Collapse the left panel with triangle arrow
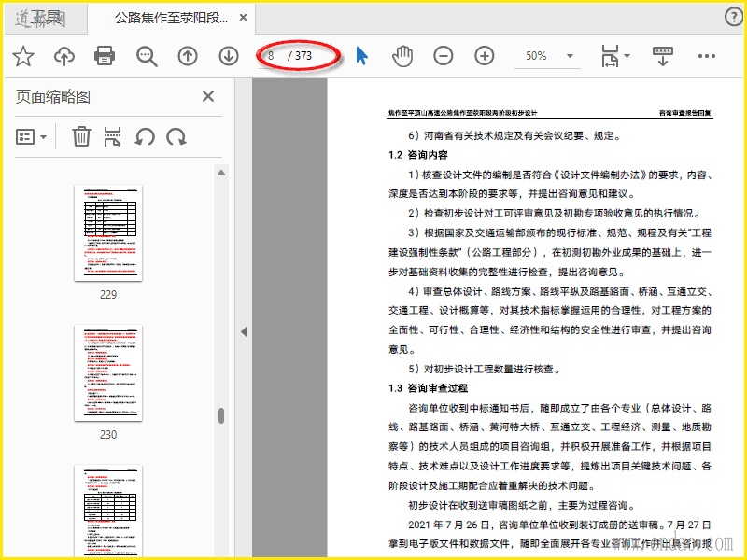This screenshot has height=560, width=747. click(x=244, y=332)
